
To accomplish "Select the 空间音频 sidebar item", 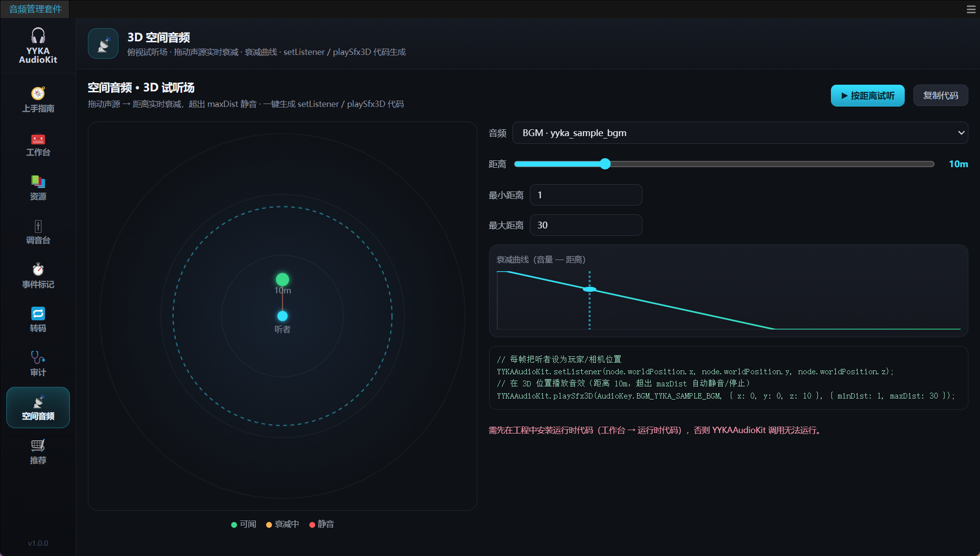I will pos(38,408).
